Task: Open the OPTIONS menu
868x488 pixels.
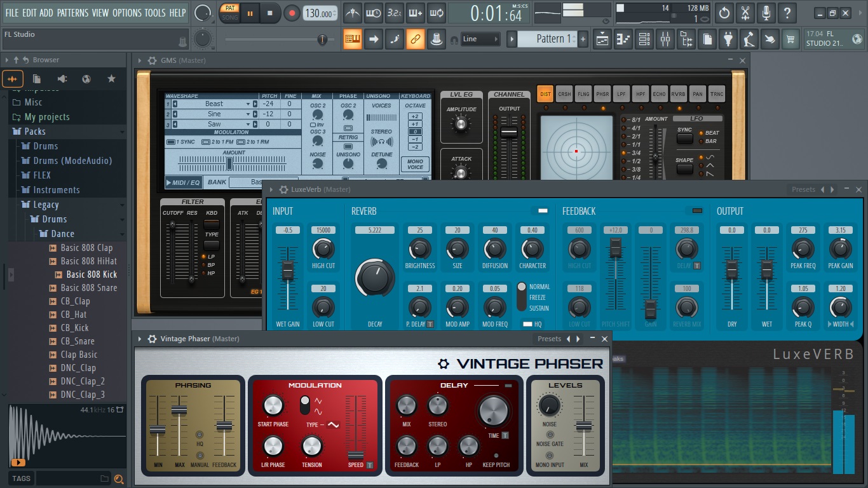Action: point(126,13)
